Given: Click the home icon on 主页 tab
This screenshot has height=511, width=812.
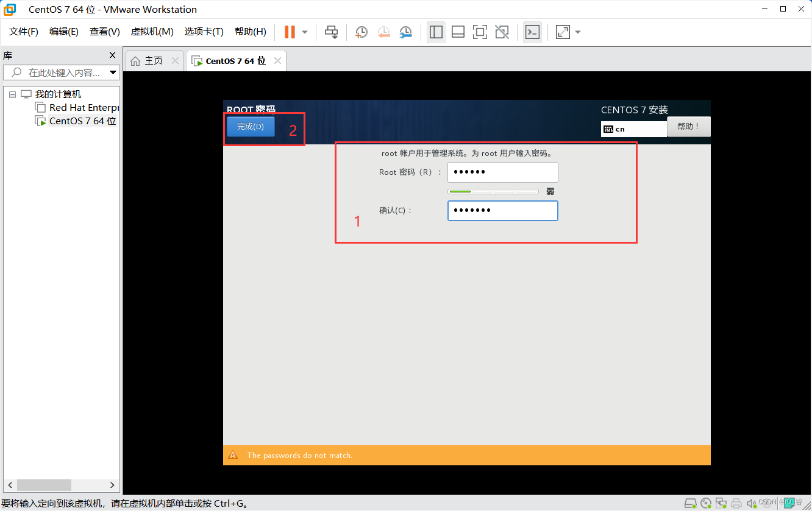Looking at the screenshot, I should 135,61.
